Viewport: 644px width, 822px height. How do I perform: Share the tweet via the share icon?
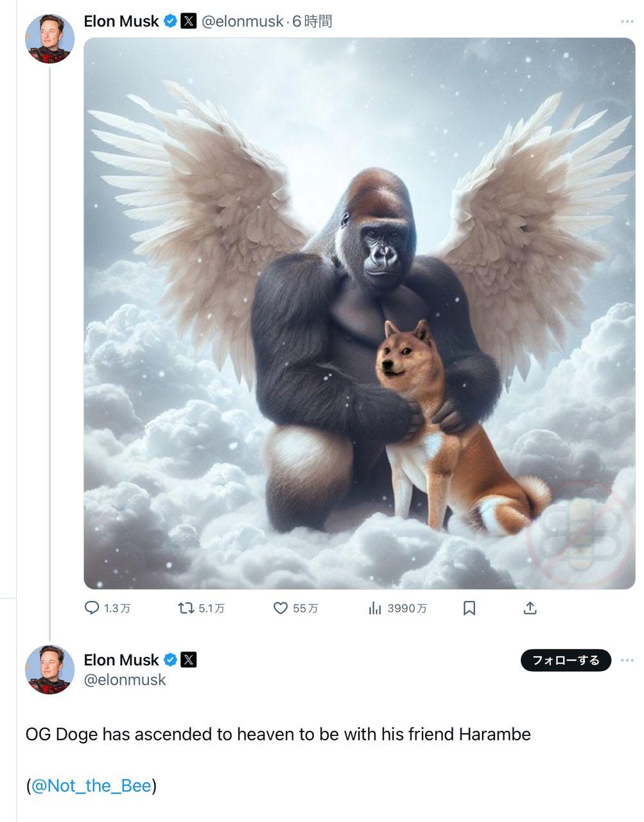point(530,608)
